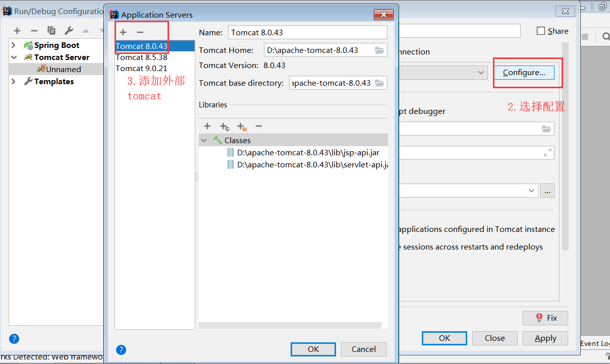Copy the selected run configuration
This screenshot has width=610, height=364.
point(51,31)
